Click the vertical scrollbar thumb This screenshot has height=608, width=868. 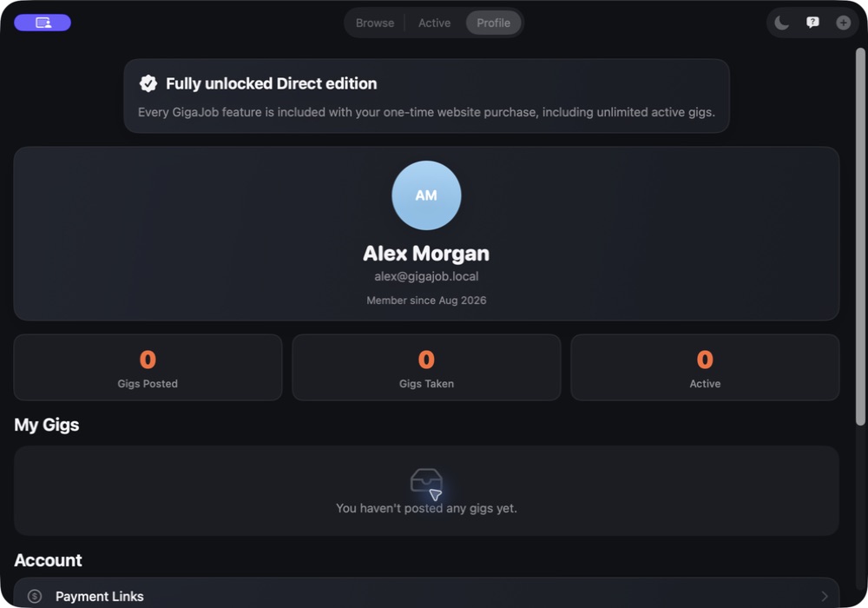click(860, 237)
